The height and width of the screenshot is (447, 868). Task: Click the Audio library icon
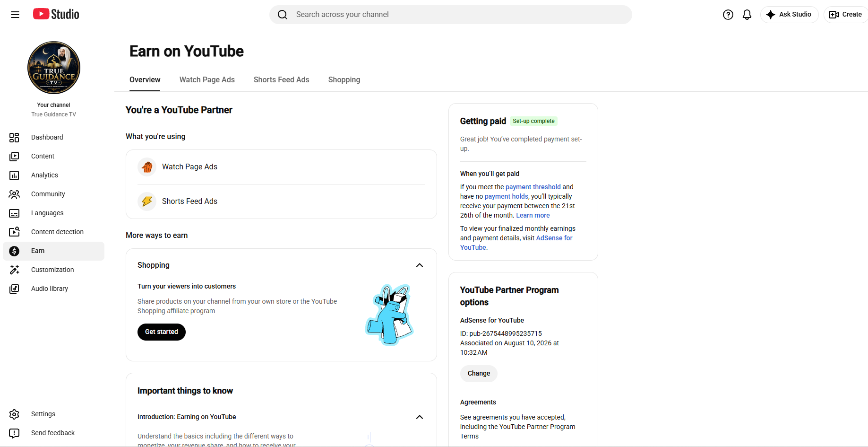[x=14, y=289]
